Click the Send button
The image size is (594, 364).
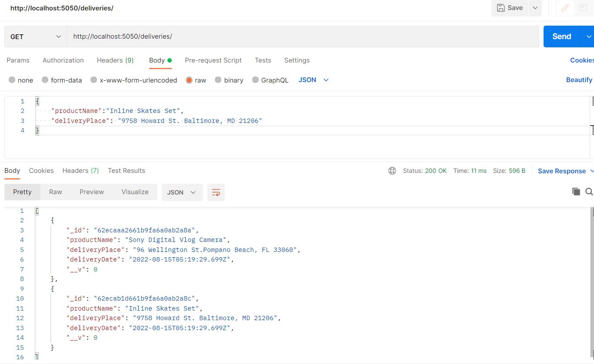click(561, 36)
